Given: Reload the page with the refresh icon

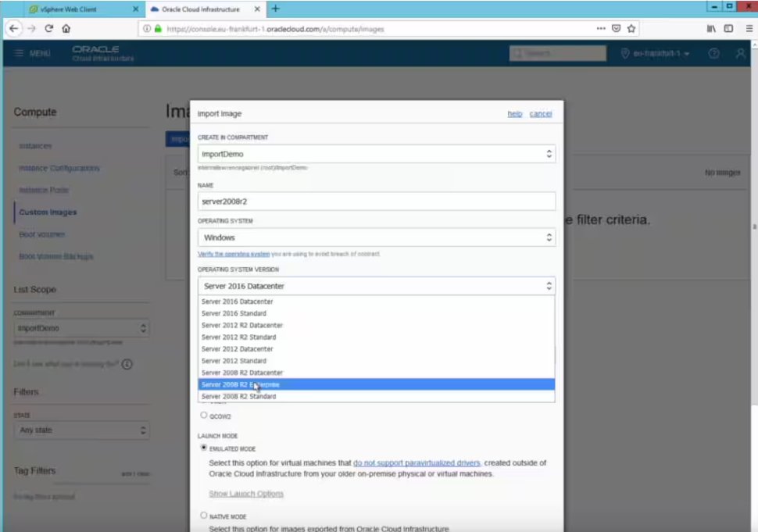Looking at the screenshot, I should pyautogui.click(x=48, y=28).
